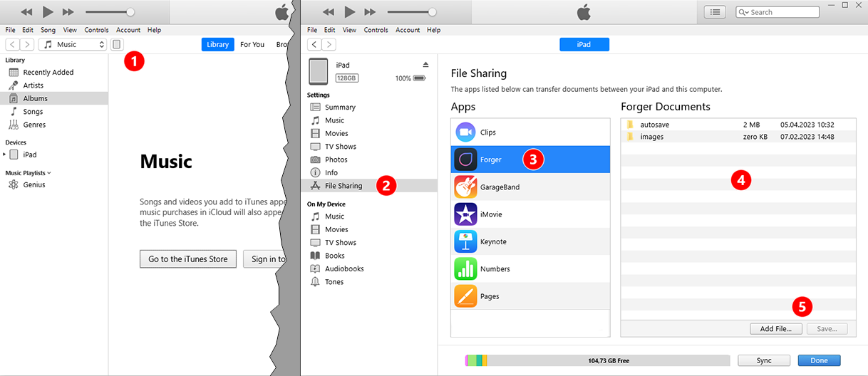Image resolution: width=868 pixels, height=376 pixels.
Task: Go back in left window navigation
Action: [x=13, y=44]
